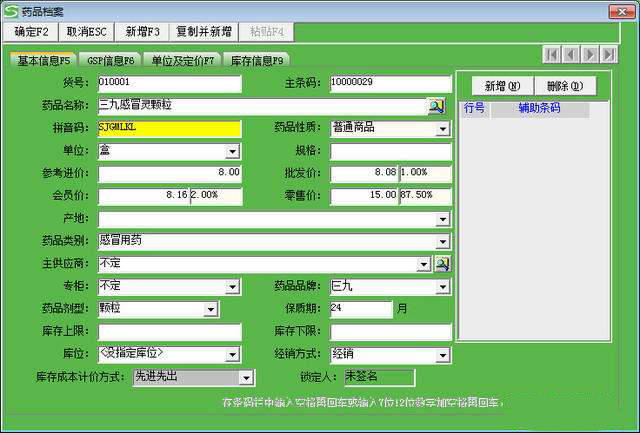Image resolution: width=640 pixels, height=433 pixels.
Task: Open 库存成本计价方式 dropdown
Action: point(246,378)
